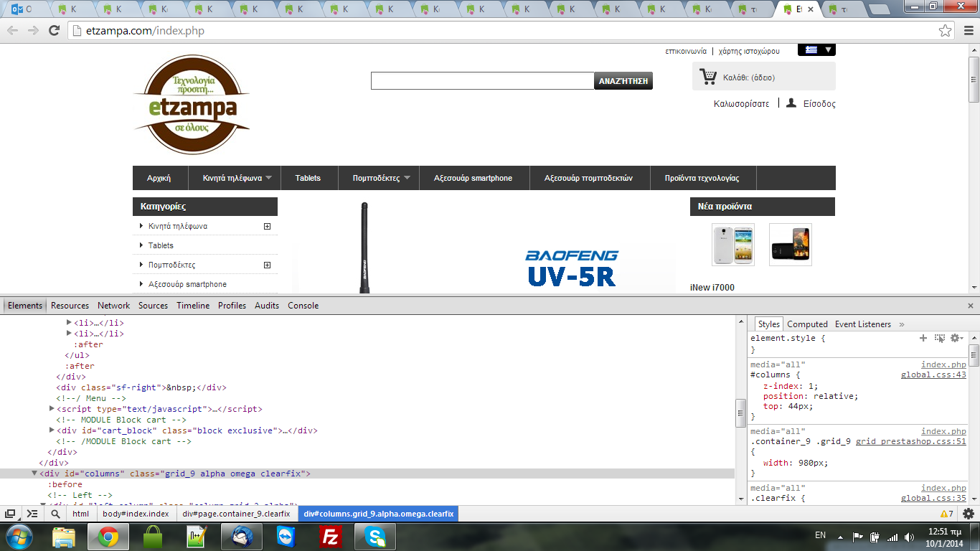Click the user silhouette icon beside Είσοδος
This screenshot has width=980, height=551.
[x=791, y=103]
